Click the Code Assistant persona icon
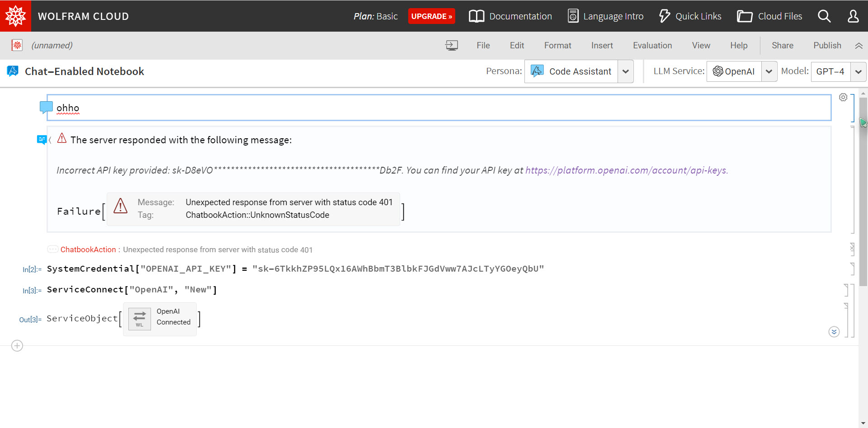The height and width of the screenshot is (428, 868). coord(537,71)
